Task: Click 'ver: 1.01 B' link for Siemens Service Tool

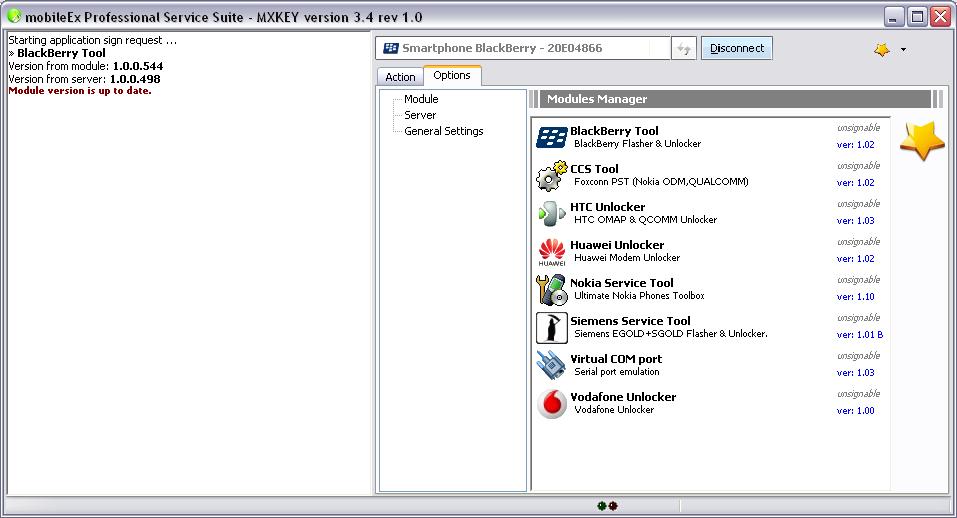Action: tap(859, 334)
